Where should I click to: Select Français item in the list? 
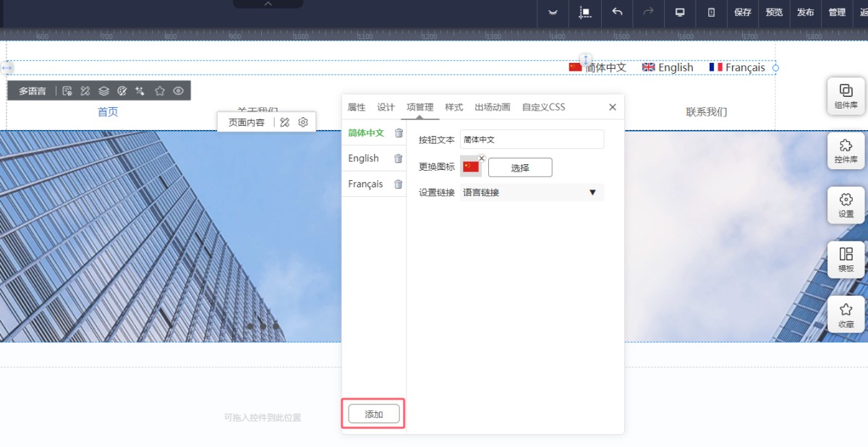coord(365,184)
